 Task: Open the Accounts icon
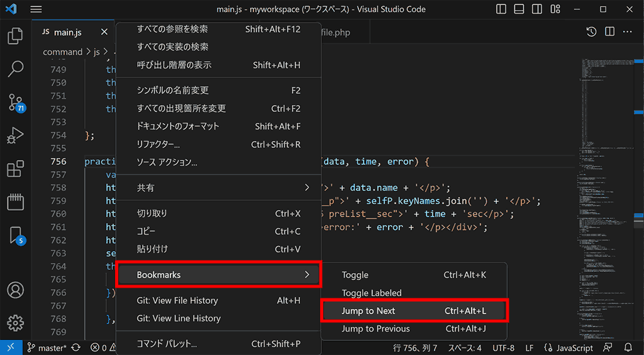pyautogui.click(x=16, y=290)
